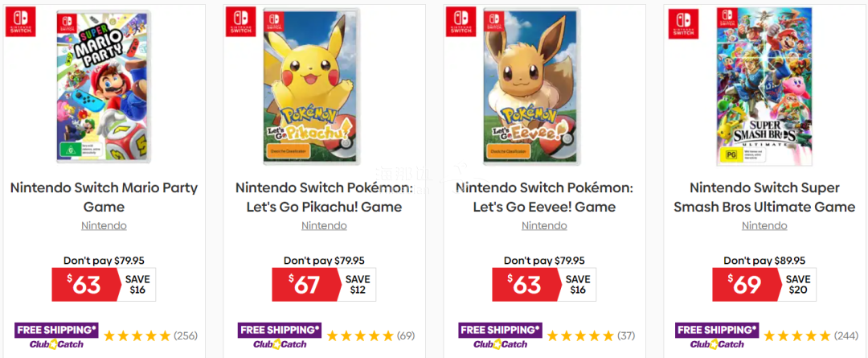Click Nintendo brand link under Smash Bros

coord(764,226)
